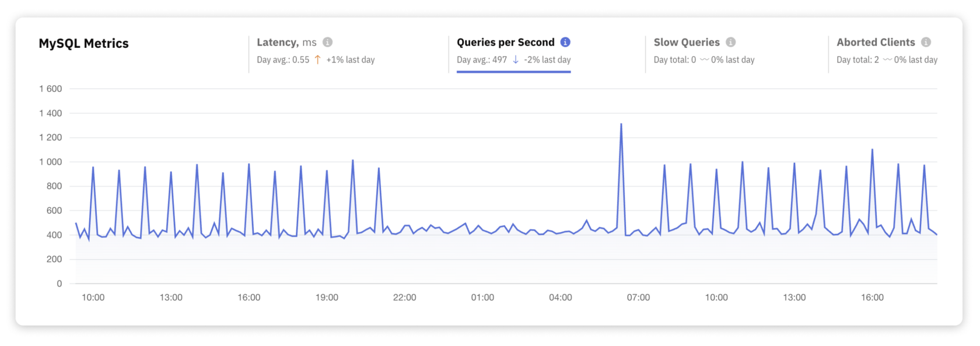Screen dimensions: 980x346
Task: Click the flat trend squiggle beside Aborted Clients
Action: (x=887, y=60)
